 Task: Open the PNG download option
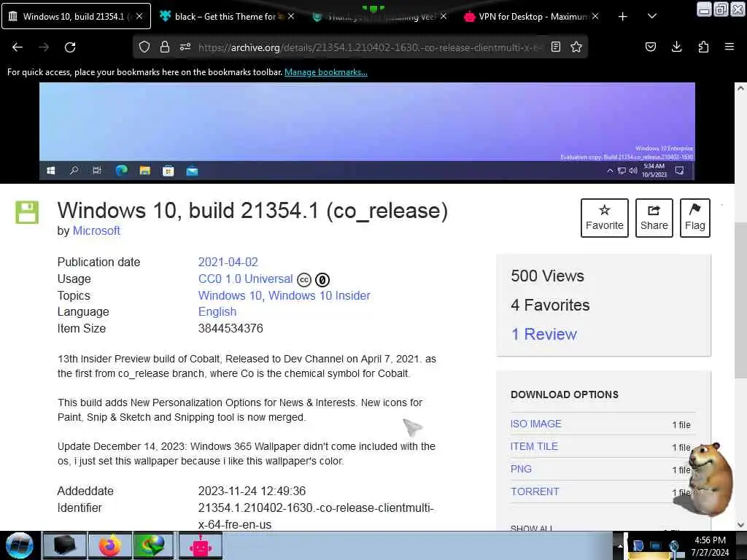click(x=521, y=469)
